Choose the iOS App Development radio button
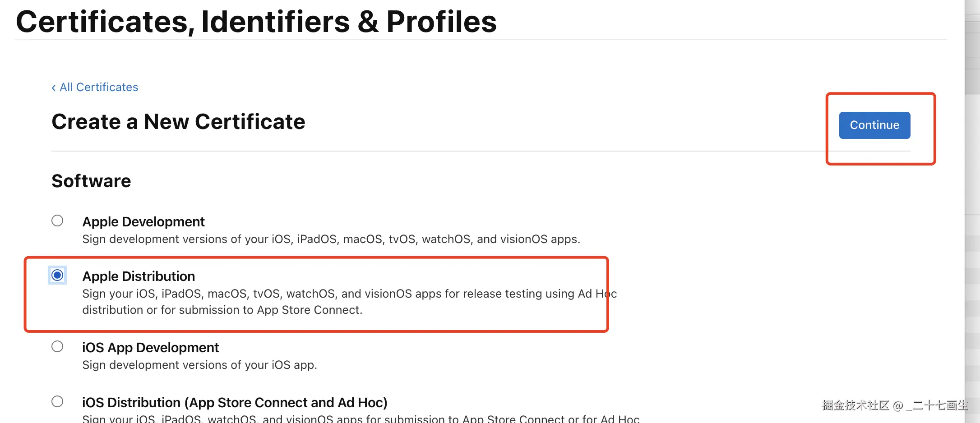Image resolution: width=980 pixels, height=423 pixels. [57, 346]
